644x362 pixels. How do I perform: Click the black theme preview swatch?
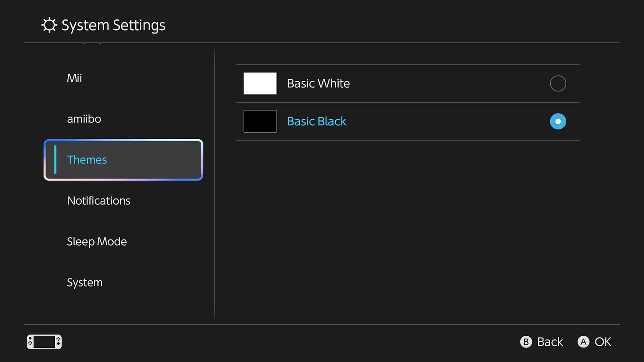point(260,121)
